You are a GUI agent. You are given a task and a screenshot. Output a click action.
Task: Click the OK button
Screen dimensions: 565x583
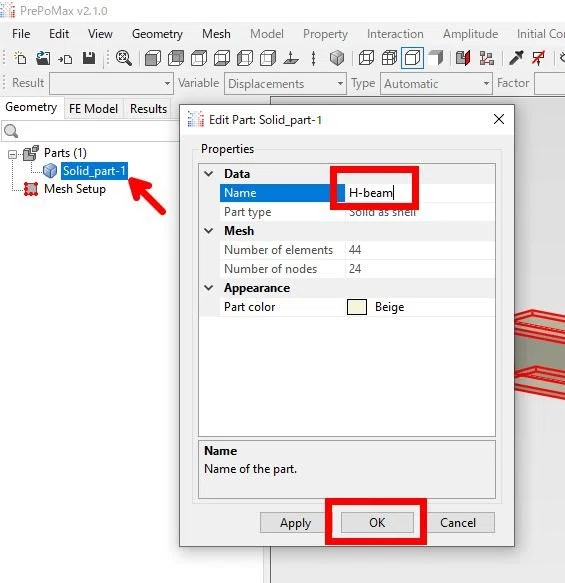coord(377,522)
